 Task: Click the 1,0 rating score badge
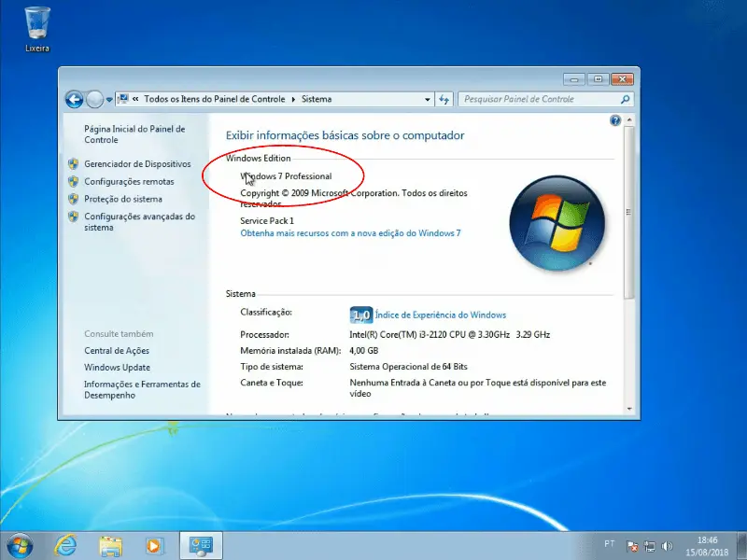(361, 315)
